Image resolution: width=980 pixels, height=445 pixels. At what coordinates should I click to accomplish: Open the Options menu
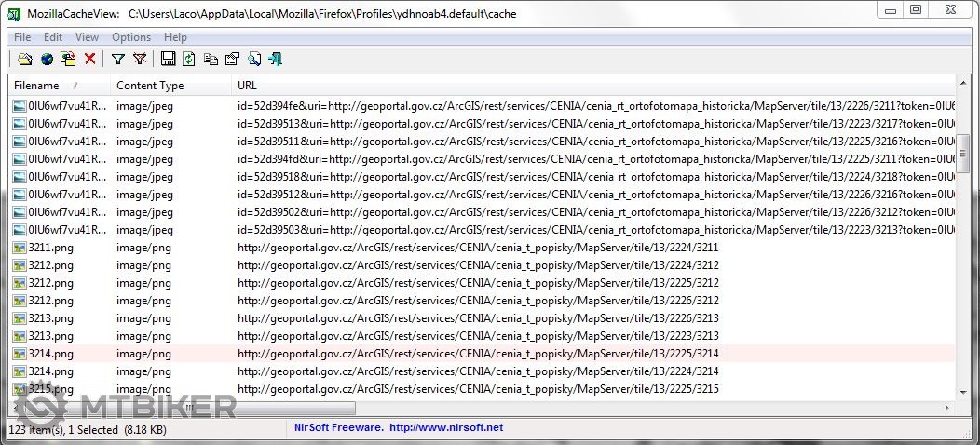pyautogui.click(x=131, y=37)
